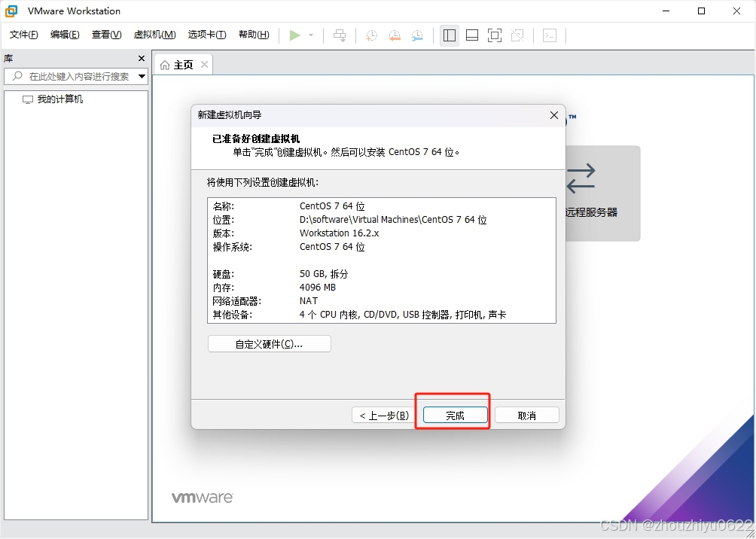Click the Take Snapshot toolbar icon
The height and width of the screenshot is (539, 756).
point(371,35)
